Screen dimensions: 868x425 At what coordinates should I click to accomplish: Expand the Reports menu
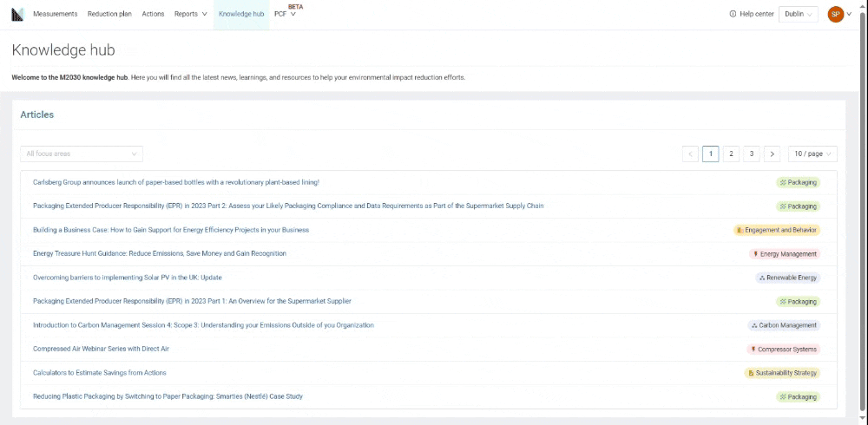point(191,14)
